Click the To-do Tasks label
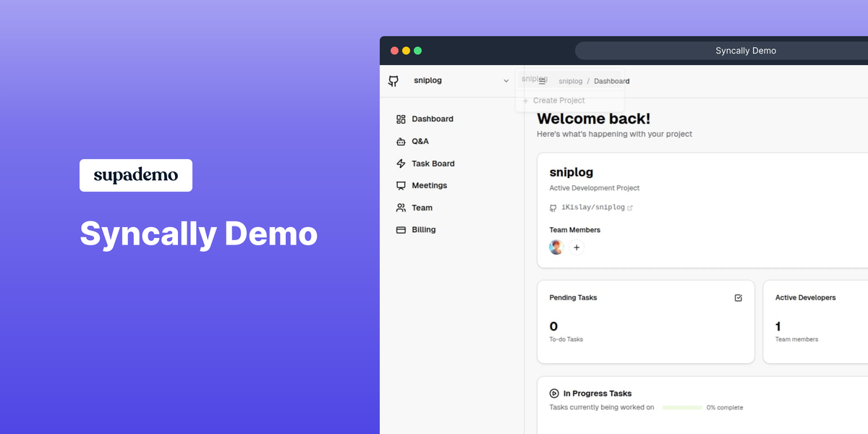 [x=566, y=339]
